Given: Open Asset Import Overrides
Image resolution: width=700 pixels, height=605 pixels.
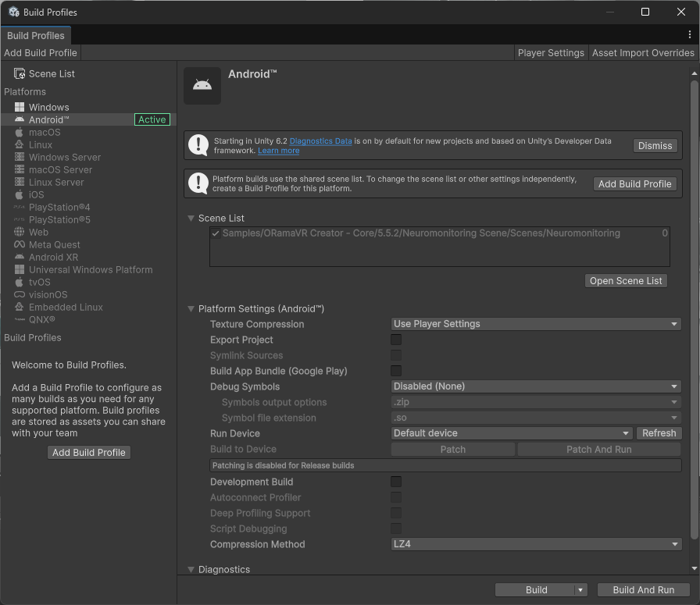Looking at the screenshot, I should point(643,52).
